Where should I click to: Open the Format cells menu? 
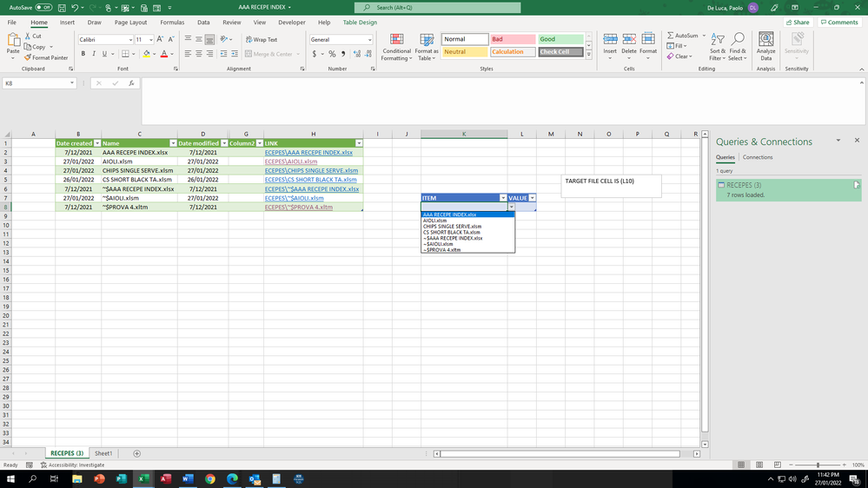click(x=648, y=47)
